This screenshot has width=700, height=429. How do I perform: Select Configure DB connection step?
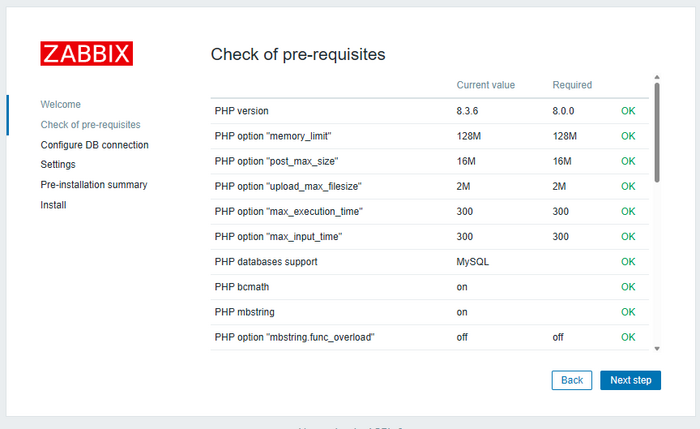pos(95,145)
